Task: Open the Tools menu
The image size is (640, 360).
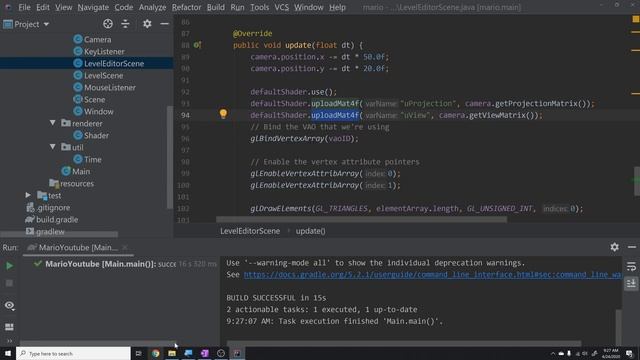Action: pyautogui.click(x=259, y=7)
